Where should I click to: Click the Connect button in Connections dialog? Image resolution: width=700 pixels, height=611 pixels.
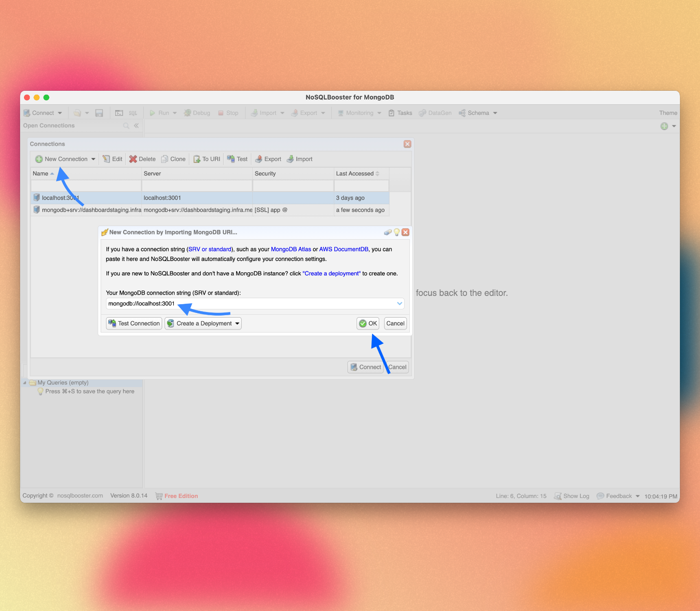366,367
